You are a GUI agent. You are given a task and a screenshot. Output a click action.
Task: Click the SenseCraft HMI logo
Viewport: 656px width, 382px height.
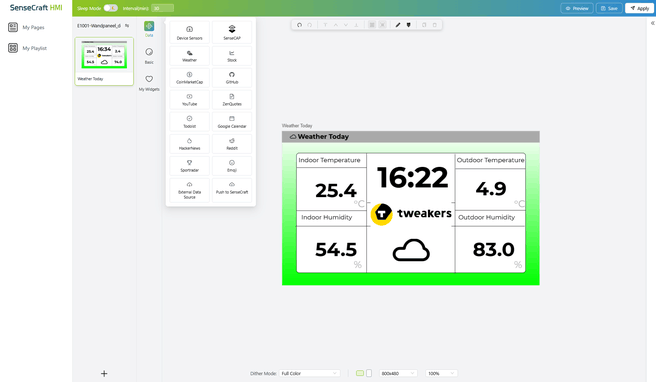tap(36, 8)
